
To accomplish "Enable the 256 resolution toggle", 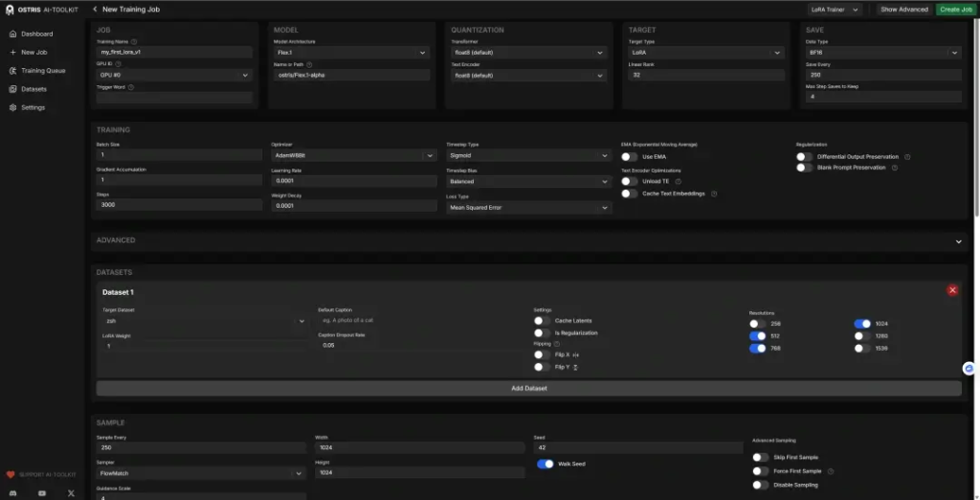I will [758, 324].
